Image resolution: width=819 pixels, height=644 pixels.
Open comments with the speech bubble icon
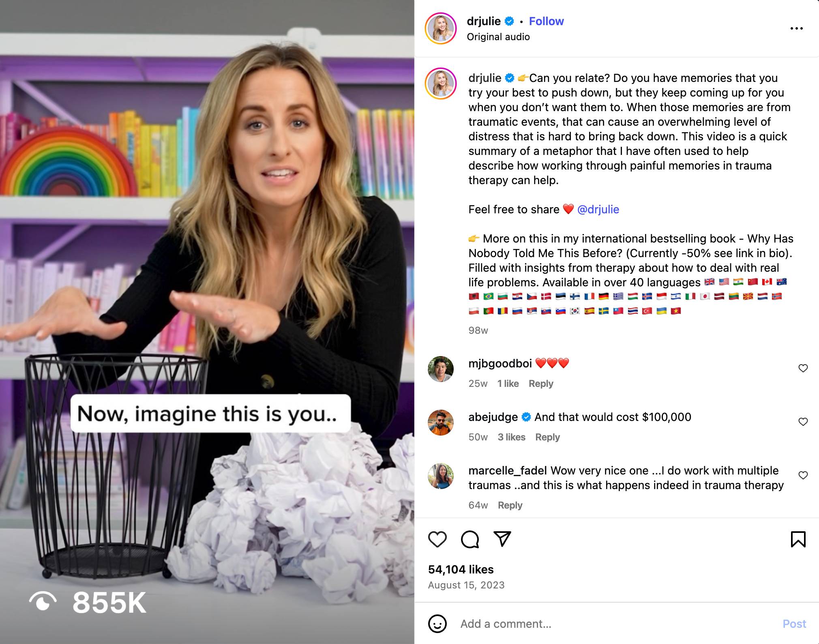pyautogui.click(x=470, y=539)
